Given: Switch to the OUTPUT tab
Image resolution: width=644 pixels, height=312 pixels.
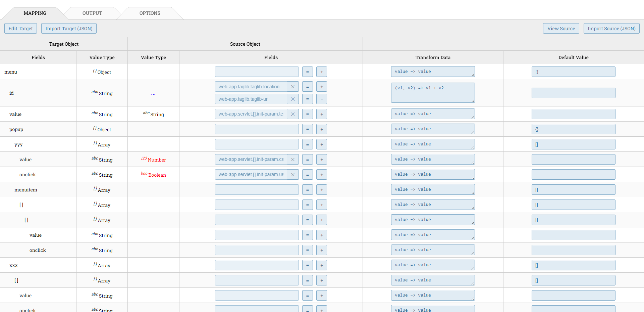Looking at the screenshot, I should (92, 13).
